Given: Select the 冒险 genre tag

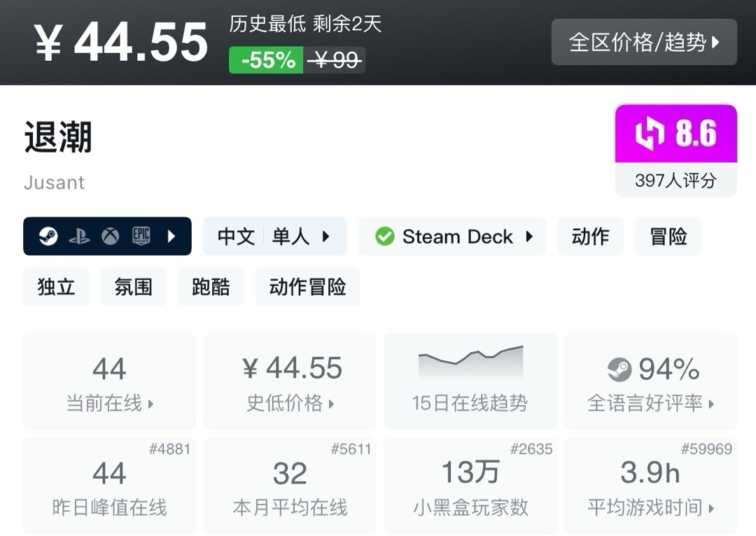Looking at the screenshot, I should pos(668,237).
